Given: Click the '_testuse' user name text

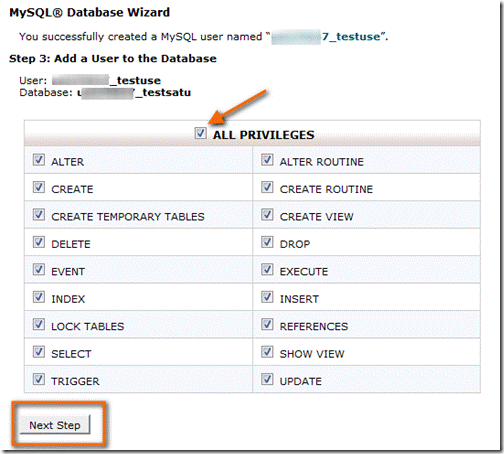Looking at the screenshot, I should (x=136, y=81).
